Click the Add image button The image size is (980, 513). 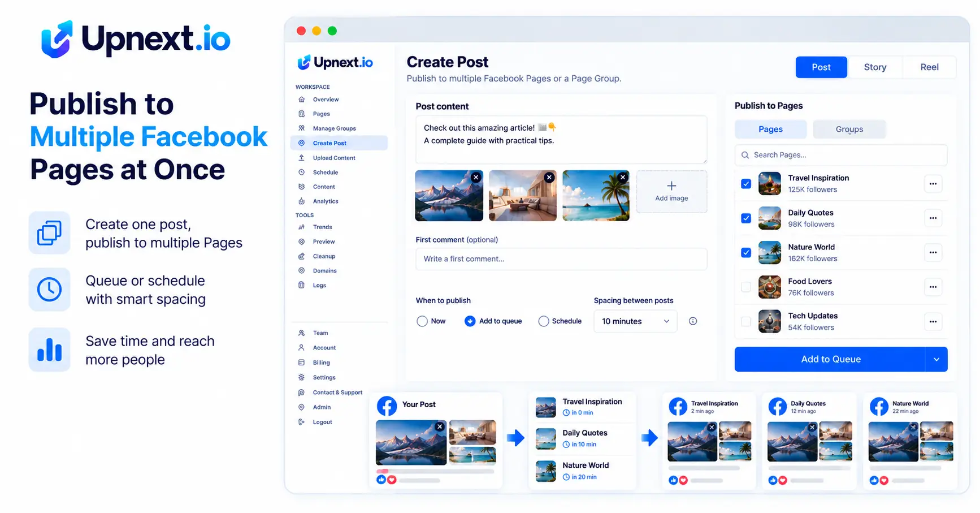pyautogui.click(x=671, y=192)
